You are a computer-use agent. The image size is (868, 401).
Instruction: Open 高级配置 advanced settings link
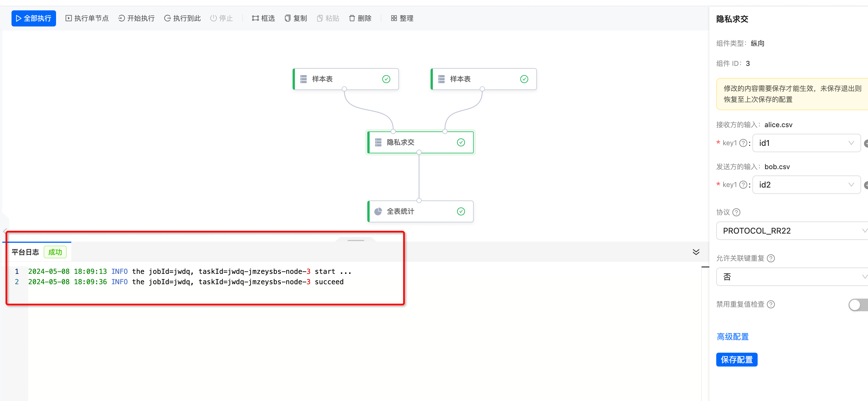tap(733, 337)
